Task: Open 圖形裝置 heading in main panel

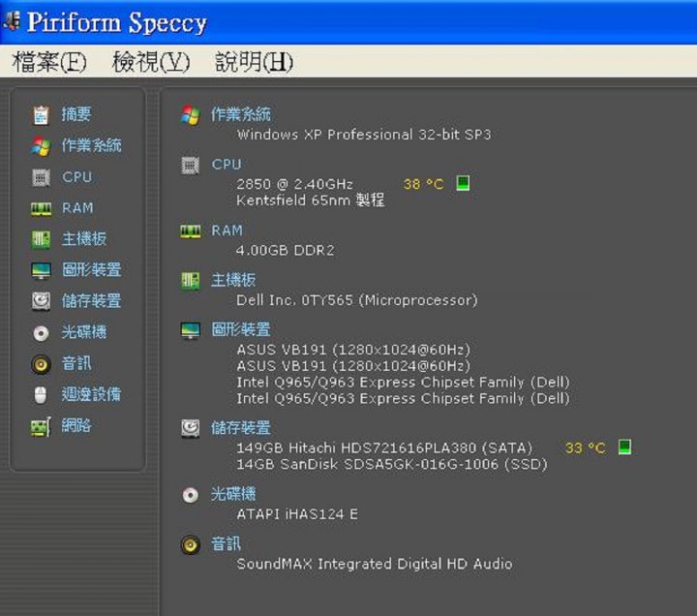Action: (x=240, y=329)
